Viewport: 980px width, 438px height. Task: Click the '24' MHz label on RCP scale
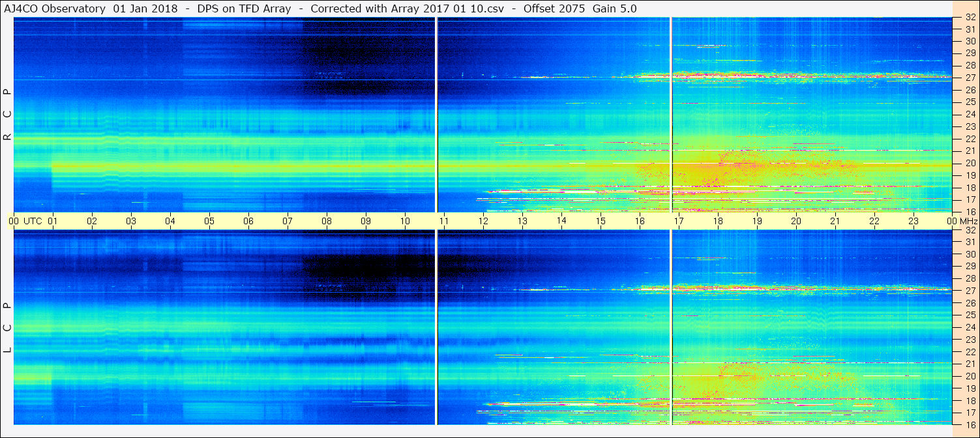tap(970, 115)
